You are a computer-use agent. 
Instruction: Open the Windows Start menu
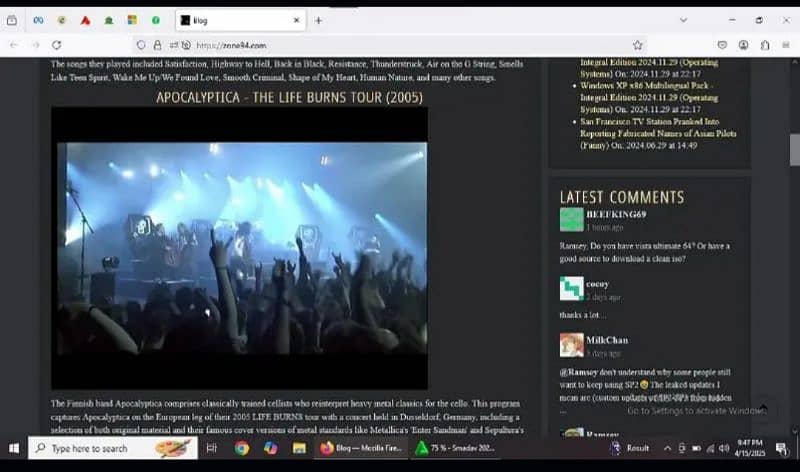(x=14, y=448)
